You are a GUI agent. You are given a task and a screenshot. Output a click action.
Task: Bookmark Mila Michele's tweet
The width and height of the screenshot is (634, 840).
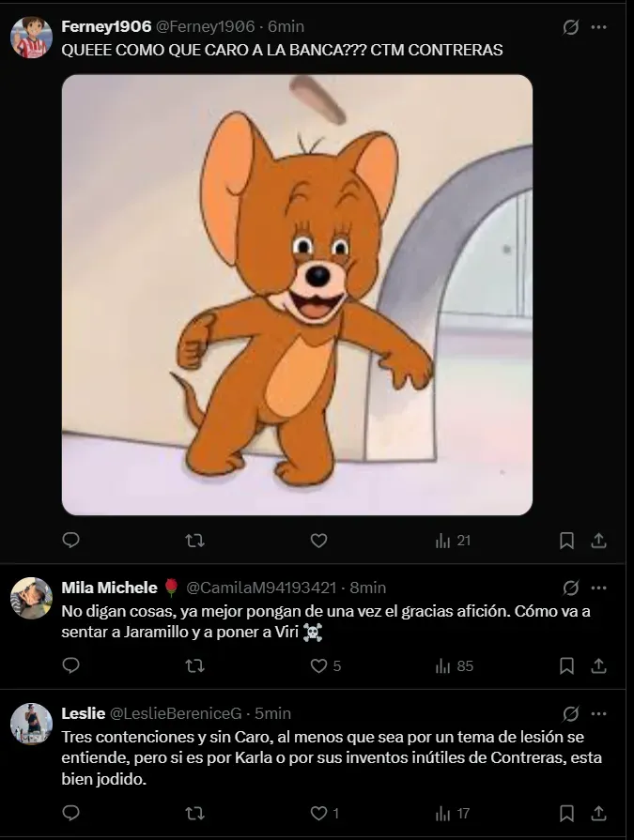point(566,665)
